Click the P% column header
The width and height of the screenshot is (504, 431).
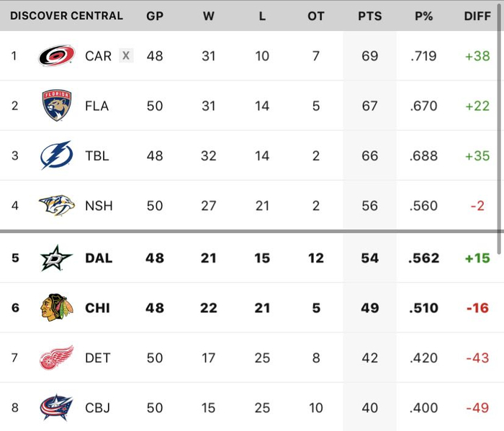click(423, 16)
